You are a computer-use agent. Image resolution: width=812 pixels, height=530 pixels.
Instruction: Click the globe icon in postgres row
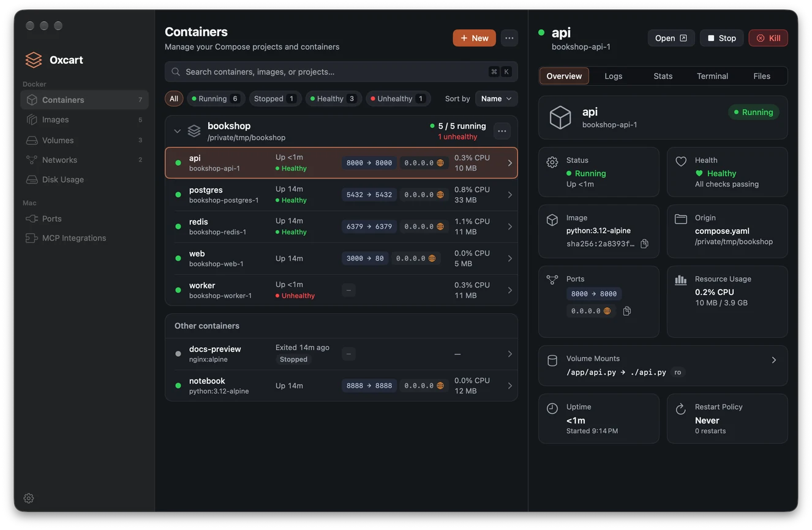pyautogui.click(x=440, y=195)
